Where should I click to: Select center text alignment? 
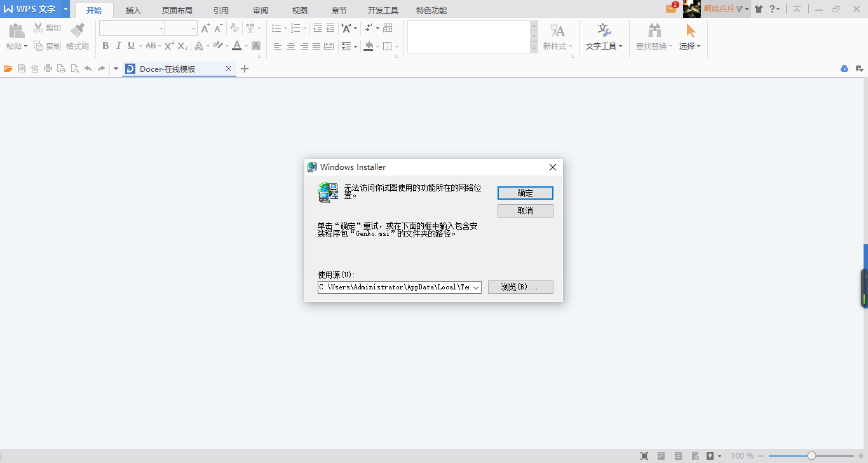click(x=290, y=45)
